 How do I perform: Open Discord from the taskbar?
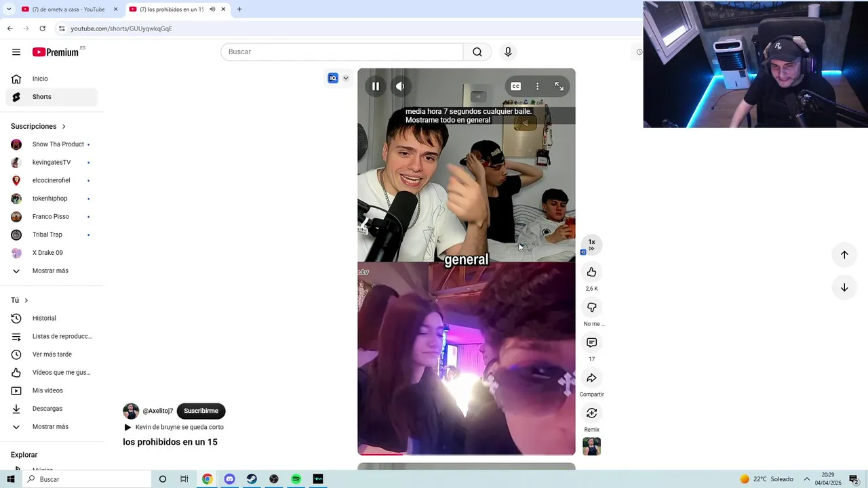click(229, 479)
